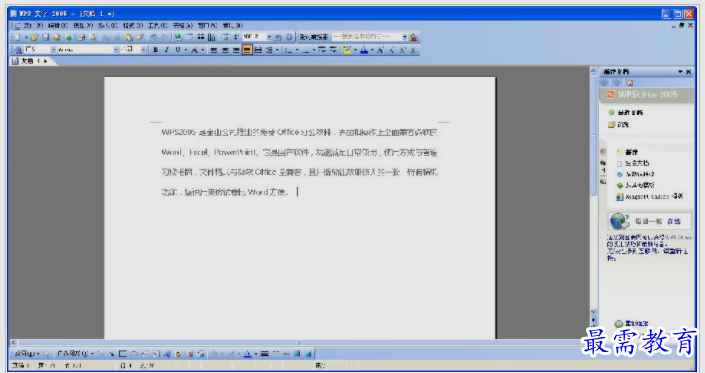Click the Open folder icon in toolbar

(x=35, y=37)
